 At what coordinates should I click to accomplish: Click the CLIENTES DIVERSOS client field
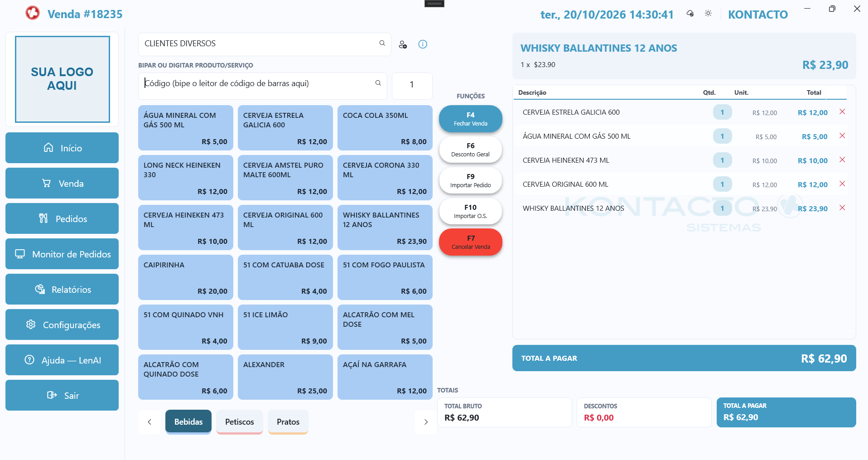pyautogui.click(x=265, y=44)
